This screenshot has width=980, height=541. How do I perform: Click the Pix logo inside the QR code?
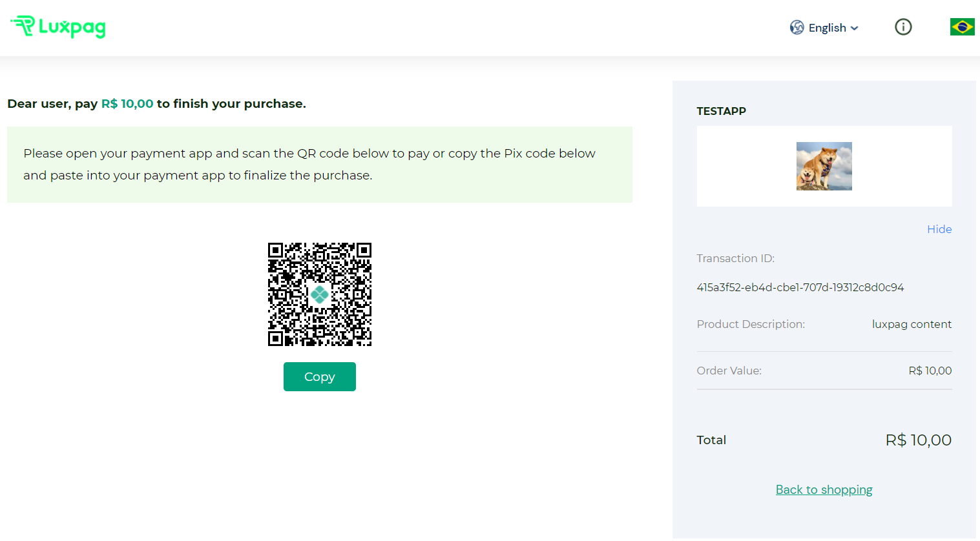pyautogui.click(x=319, y=294)
